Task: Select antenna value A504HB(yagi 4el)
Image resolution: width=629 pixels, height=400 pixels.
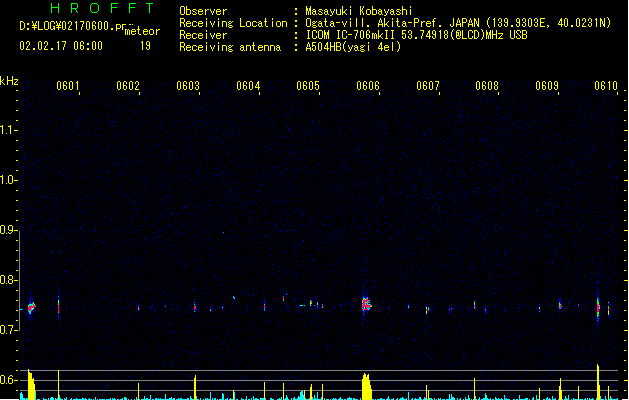Action: pyautogui.click(x=353, y=47)
